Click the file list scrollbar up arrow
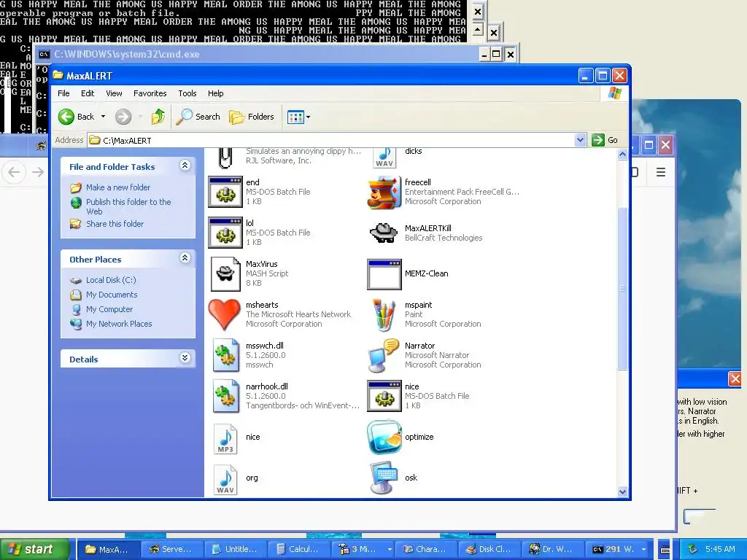This screenshot has height=560, width=747. click(x=622, y=155)
